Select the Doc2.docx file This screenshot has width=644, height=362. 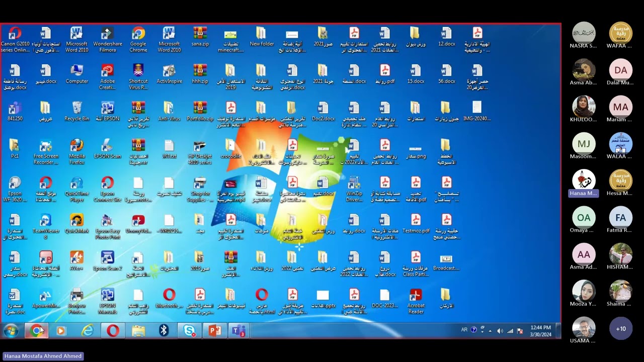point(323,111)
